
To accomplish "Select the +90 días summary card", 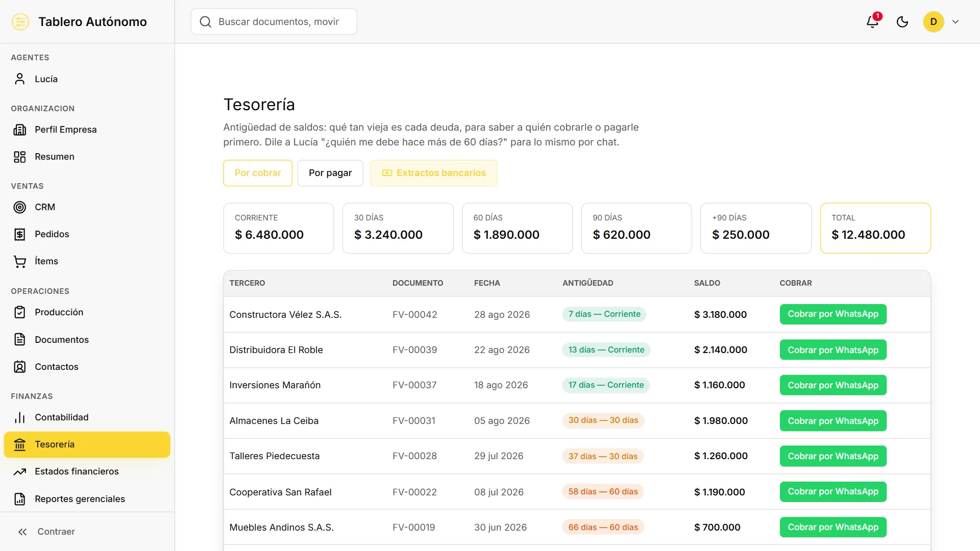I will pyautogui.click(x=756, y=228).
